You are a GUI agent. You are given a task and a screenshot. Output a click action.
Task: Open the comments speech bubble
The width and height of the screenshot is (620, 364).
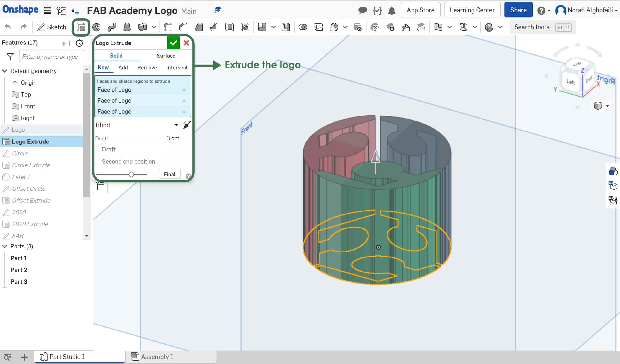[363, 10]
